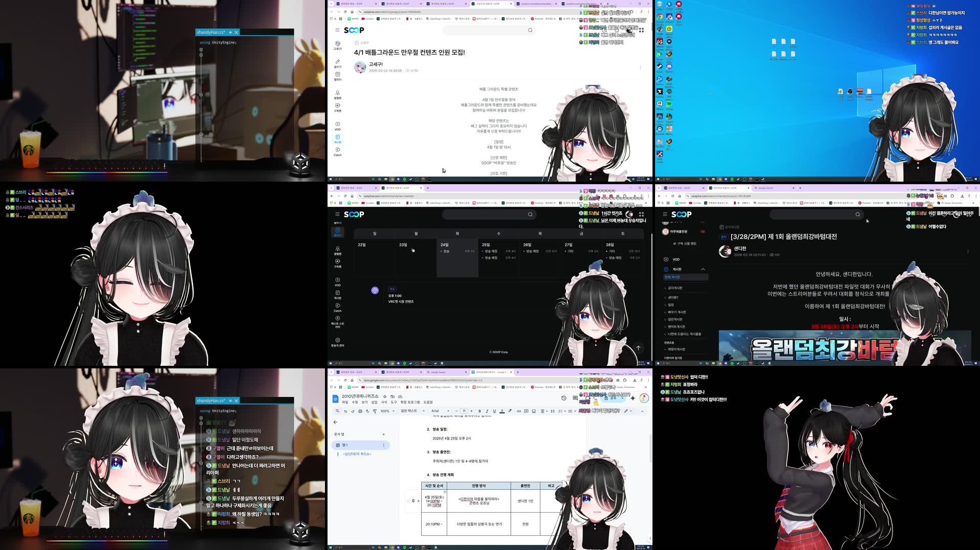Open the 4/1 배틀그라운드 만우절 post title
980x550 pixels.
(408, 52)
